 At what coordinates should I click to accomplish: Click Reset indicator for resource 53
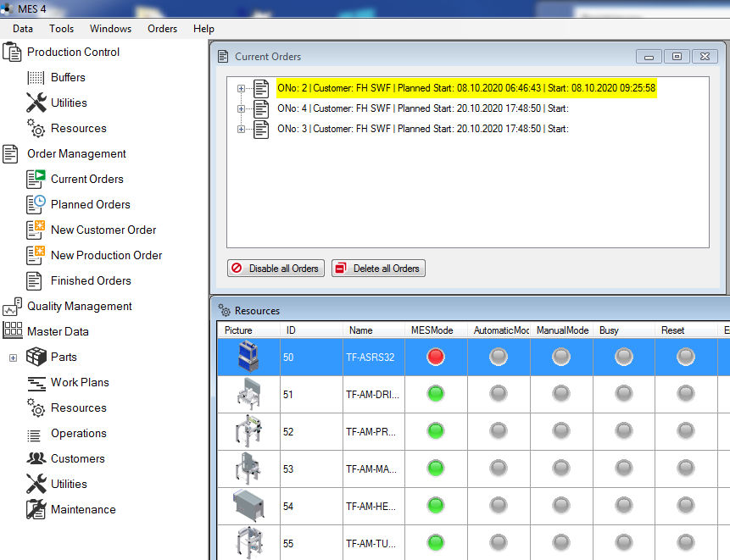tap(686, 468)
